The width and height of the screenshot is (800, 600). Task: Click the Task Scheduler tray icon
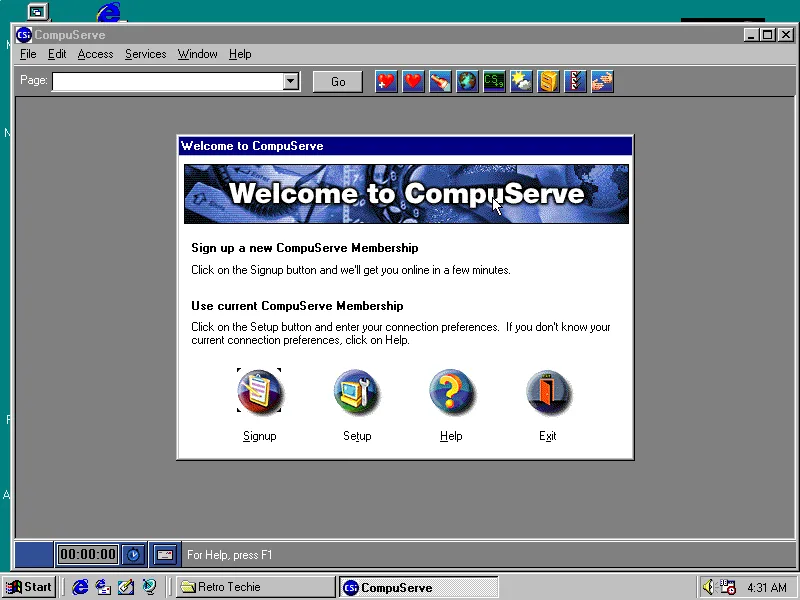click(x=728, y=587)
